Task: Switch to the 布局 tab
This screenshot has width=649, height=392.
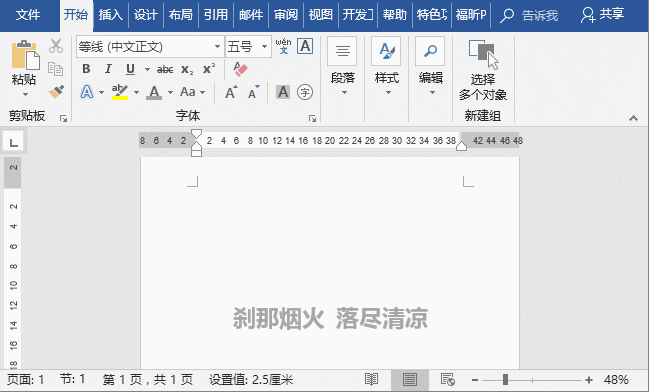Action: pyautogui.click(x=181, y=15)
